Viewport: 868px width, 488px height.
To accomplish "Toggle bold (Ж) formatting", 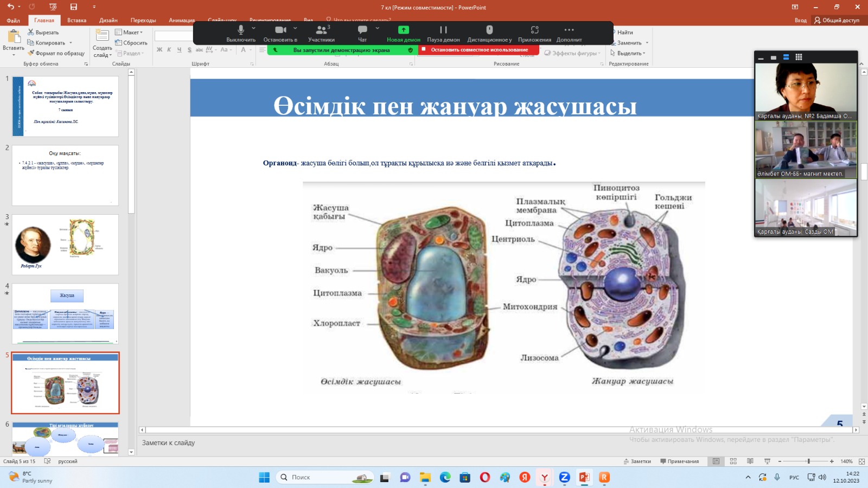I will (x=159, y=50).
